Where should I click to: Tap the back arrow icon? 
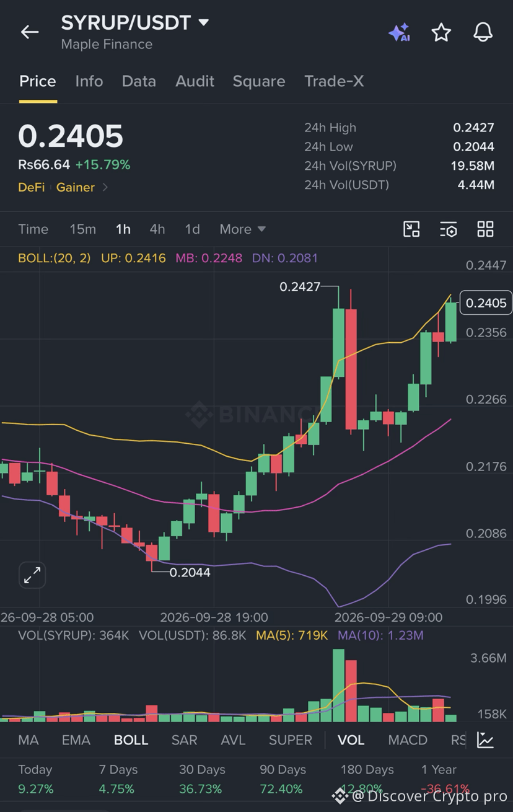29,32
